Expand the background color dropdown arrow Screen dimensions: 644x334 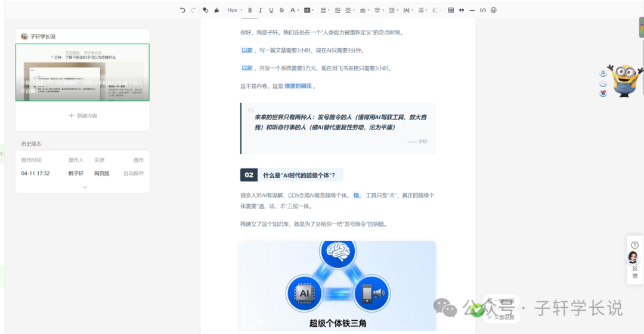point(313,10)
